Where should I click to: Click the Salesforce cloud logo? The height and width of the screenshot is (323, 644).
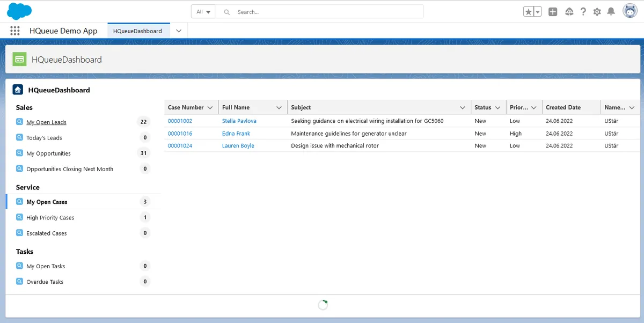[x=19, y=11]
